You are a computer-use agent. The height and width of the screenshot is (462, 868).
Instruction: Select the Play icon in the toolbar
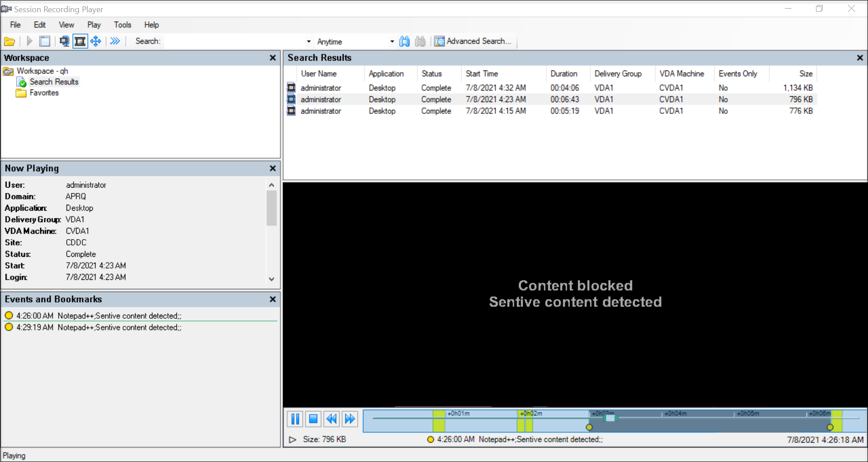pos(28,41)
